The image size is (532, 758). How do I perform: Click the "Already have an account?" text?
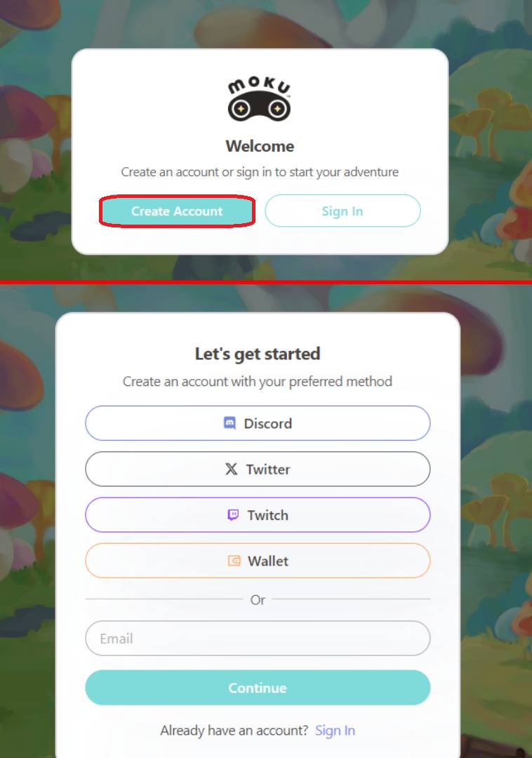pos(234,730)
